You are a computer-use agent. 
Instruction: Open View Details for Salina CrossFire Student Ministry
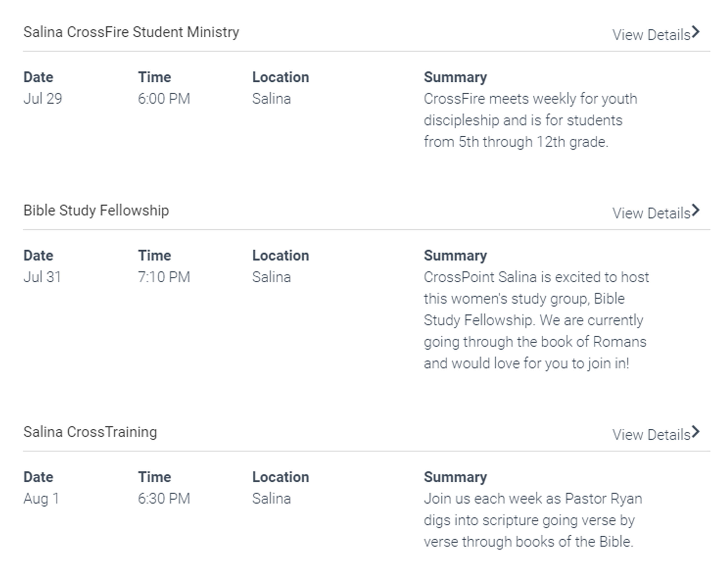click(x=651, y=35)
